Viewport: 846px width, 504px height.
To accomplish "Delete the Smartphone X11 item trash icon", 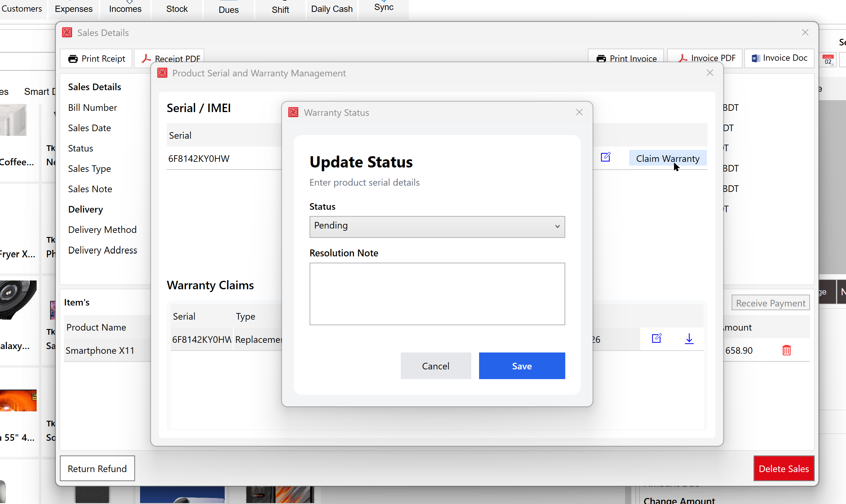I will coord(786,350).
